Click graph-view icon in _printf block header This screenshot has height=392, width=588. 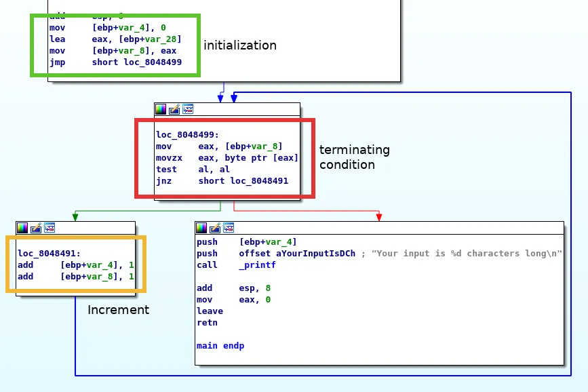229,228
